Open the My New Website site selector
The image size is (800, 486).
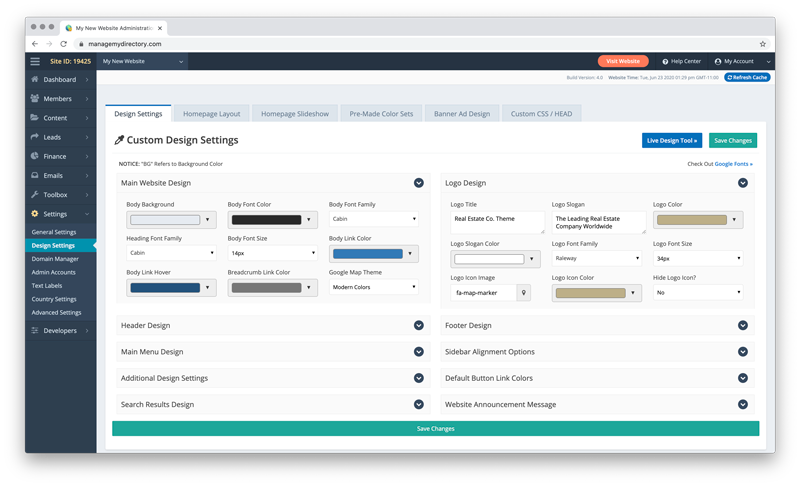tap(142, 61)
